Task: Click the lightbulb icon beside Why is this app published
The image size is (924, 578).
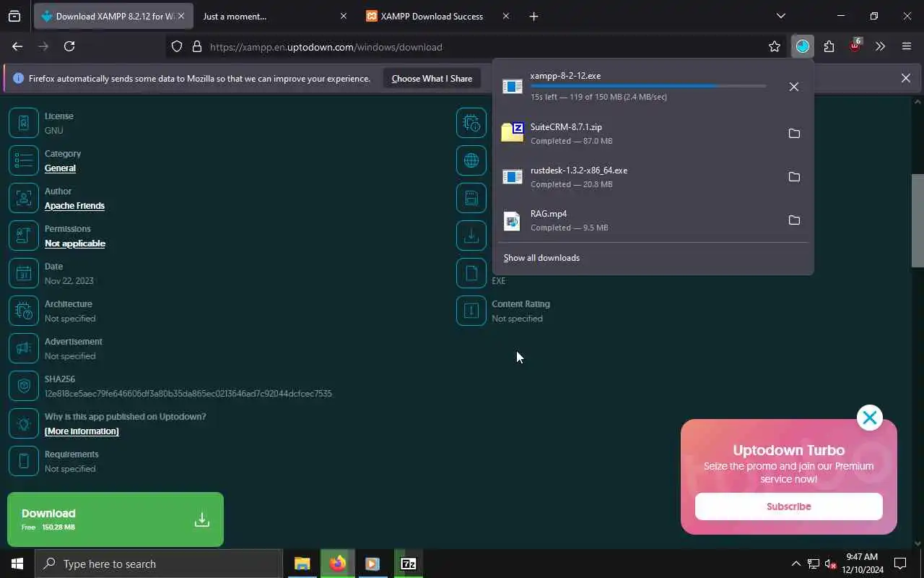Action: [24, 423]
